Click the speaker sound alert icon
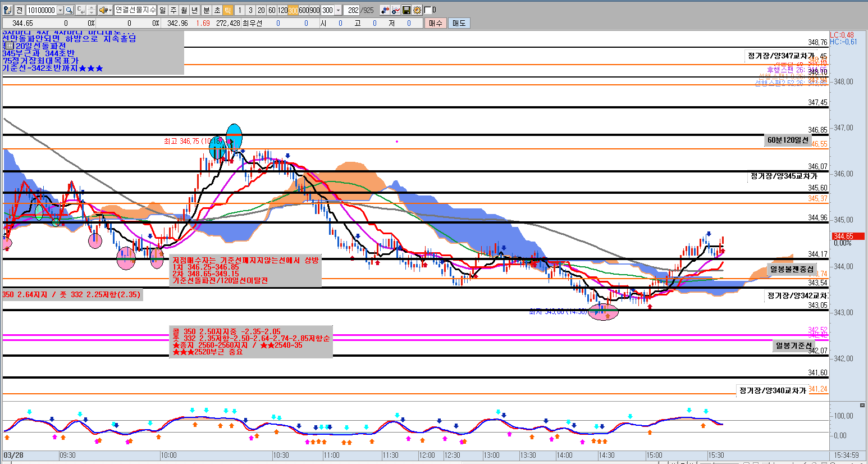This screenshot has width=868, height=464. (x=106, y=10)
